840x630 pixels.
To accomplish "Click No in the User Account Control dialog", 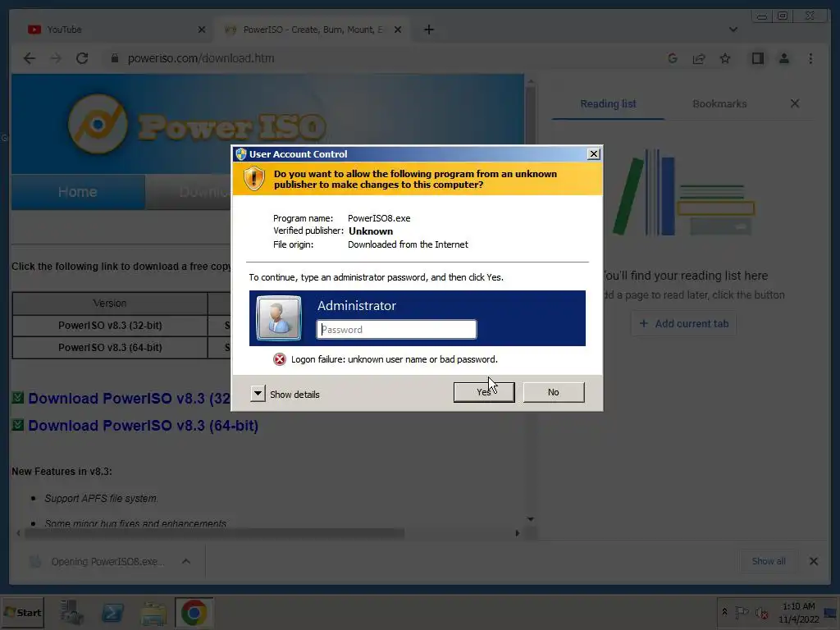I will [554, 392].
